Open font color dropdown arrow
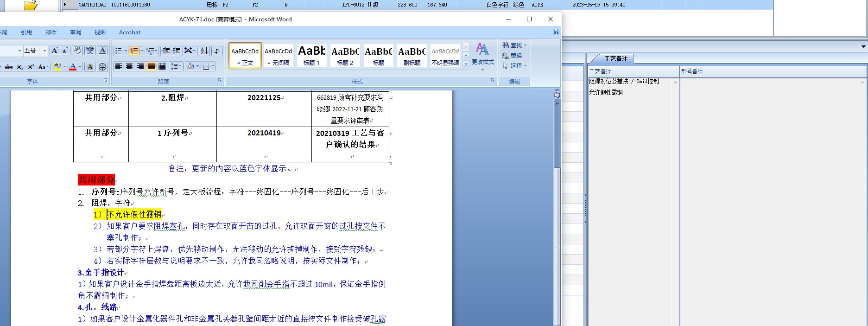The image size is (868, 326). pos(80,67)
